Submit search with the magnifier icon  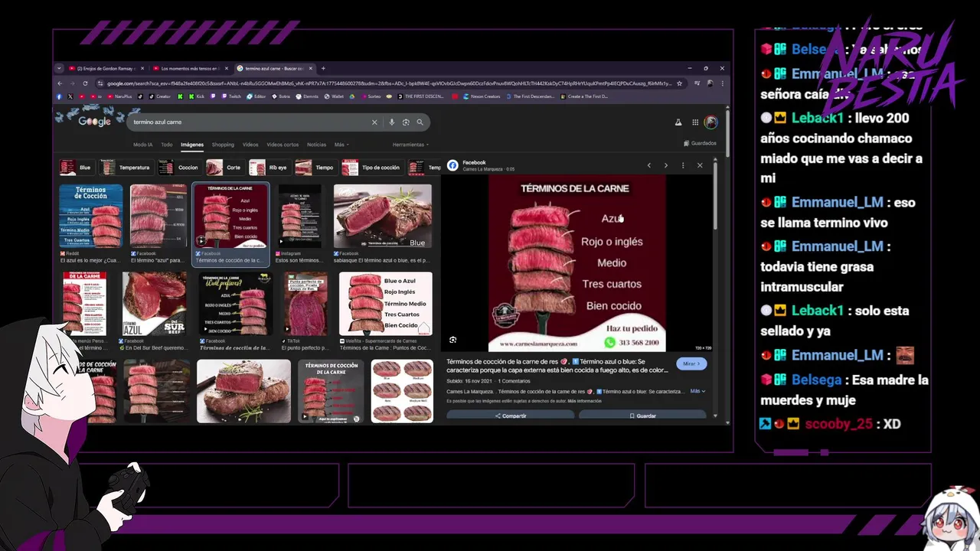coord(420,122)
